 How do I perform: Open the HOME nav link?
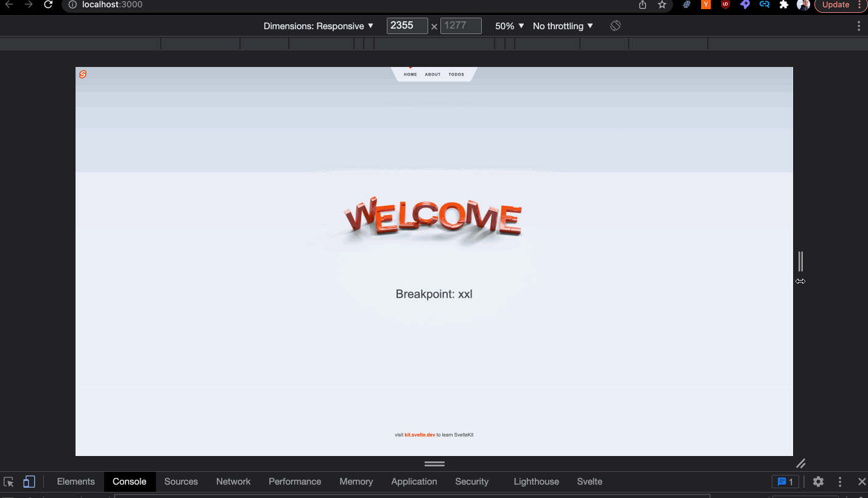(x=411, y=74)
